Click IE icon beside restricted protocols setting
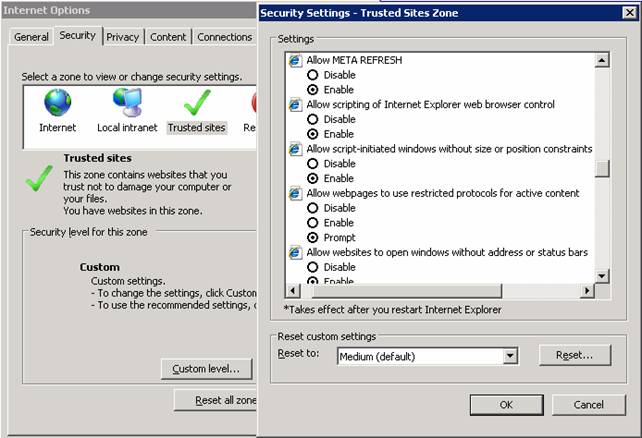This screenshot has height=438, width=642. [x=295, y=193]
